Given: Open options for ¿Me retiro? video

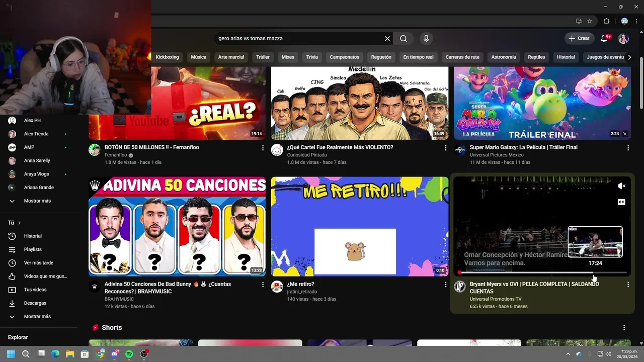Looking at the screenshot, I should click(445, 285).
